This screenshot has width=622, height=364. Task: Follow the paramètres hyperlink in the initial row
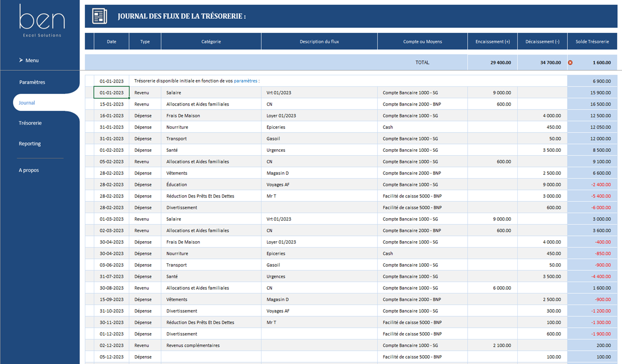[x=245, y=81]
